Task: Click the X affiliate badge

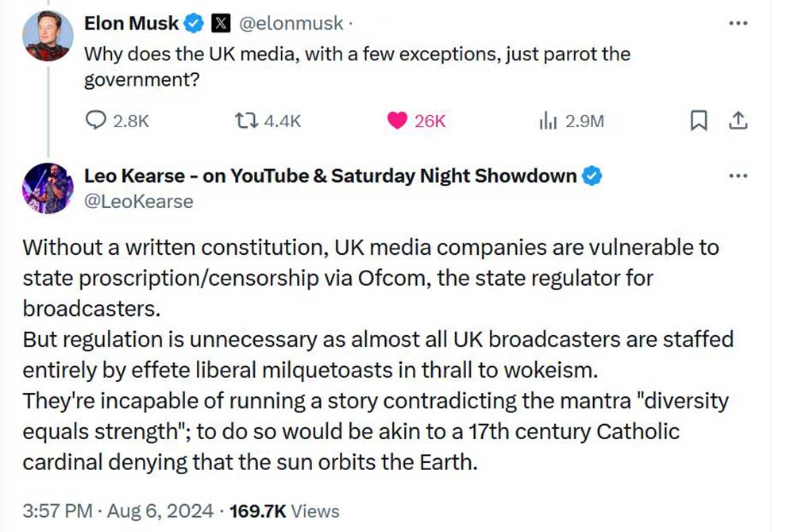Action: tap(223, 24)
